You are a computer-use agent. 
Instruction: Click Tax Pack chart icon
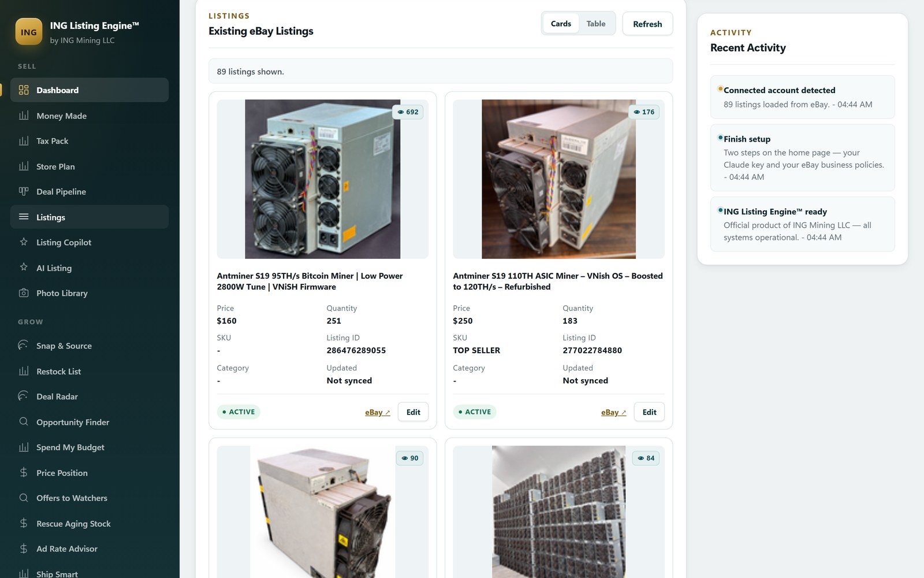(24, 141)
